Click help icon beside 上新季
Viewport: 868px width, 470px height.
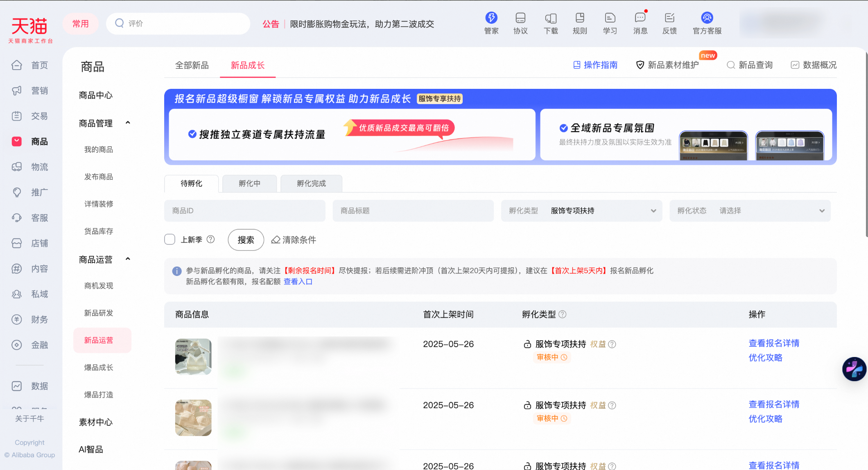210,240
